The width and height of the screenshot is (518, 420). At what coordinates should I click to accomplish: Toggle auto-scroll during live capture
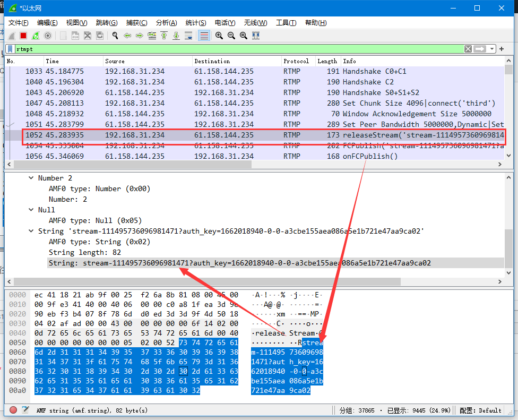188,36
